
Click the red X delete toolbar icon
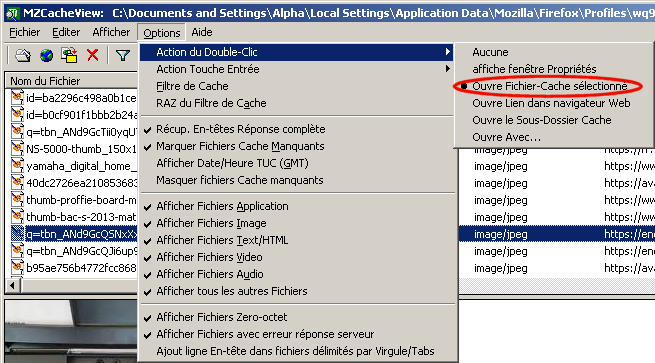point(93,55)
